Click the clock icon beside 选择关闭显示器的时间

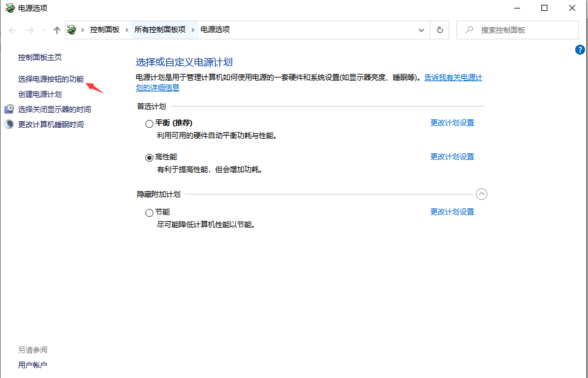(x=8, y=109)
